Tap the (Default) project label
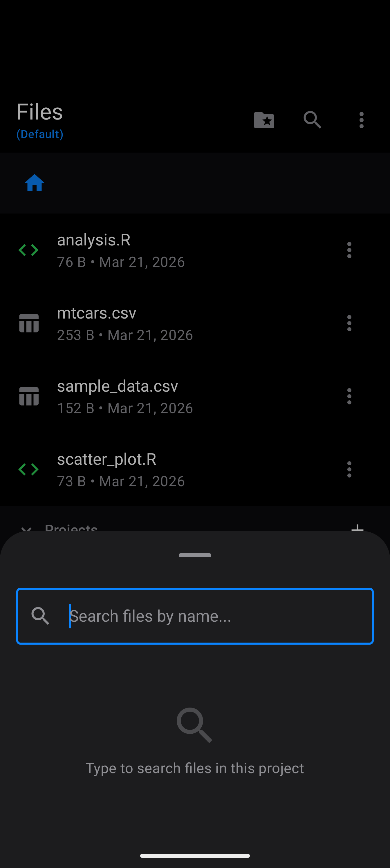Image resolution: width=390 pixels, height=868 pixels. coord(40,134)
